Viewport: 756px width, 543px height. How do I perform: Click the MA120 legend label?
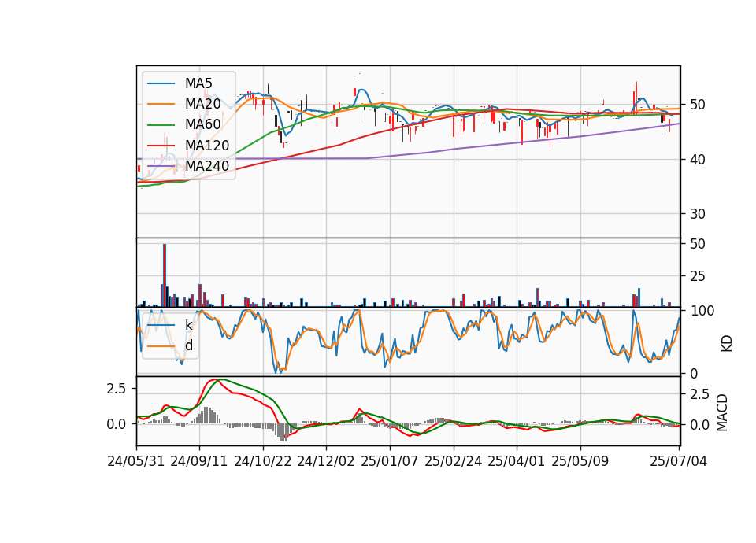pos(207,145)
